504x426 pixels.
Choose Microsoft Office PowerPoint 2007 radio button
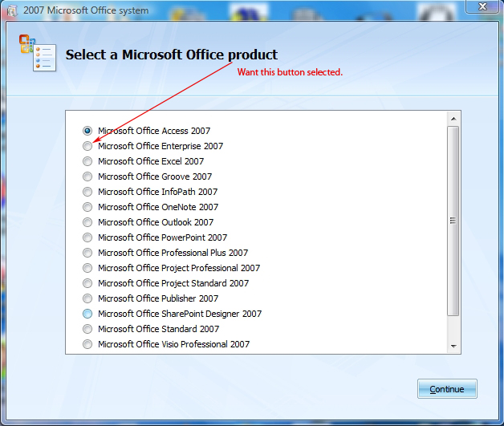click(87, 237)
